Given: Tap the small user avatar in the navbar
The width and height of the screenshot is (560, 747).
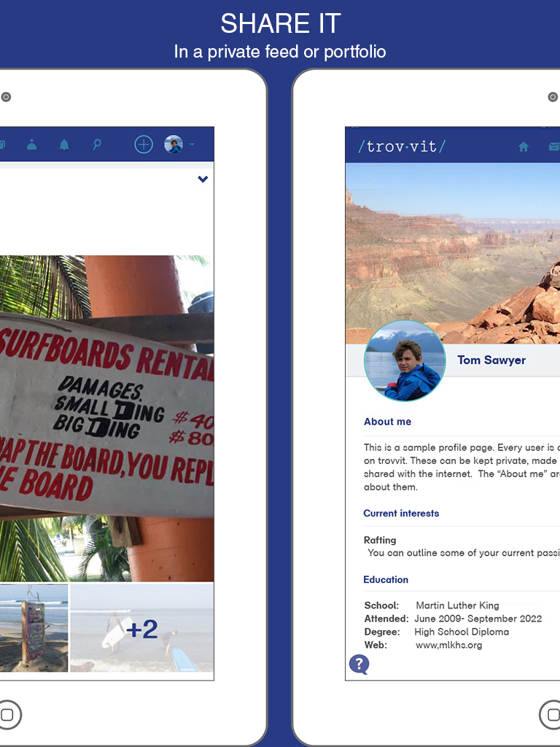Looking at the screenshot, I should (174, 144).
